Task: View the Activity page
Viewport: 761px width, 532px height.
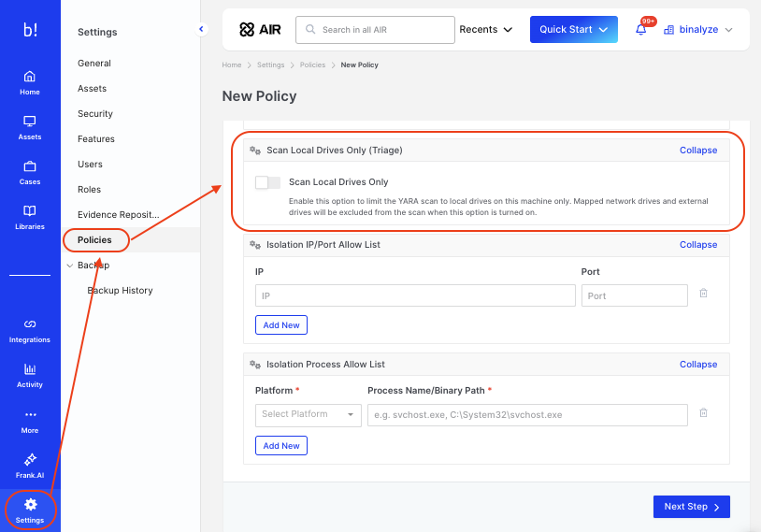Action: (x=30, y=375)
